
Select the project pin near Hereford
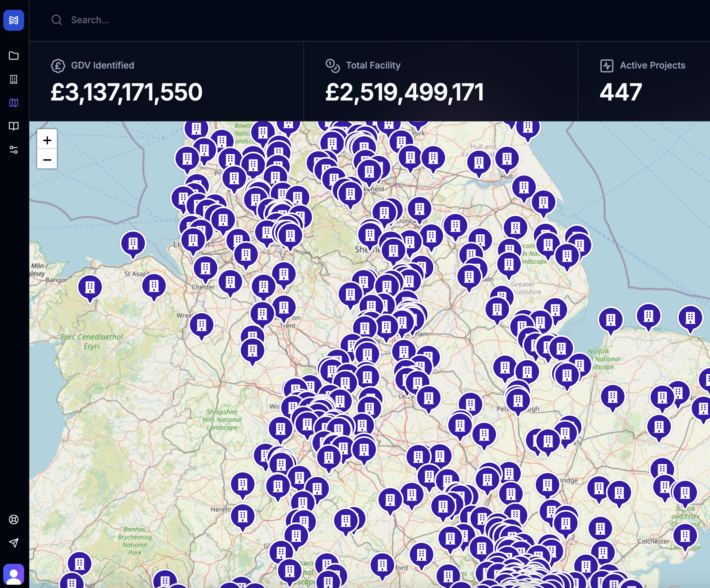(x=242, y=517)
